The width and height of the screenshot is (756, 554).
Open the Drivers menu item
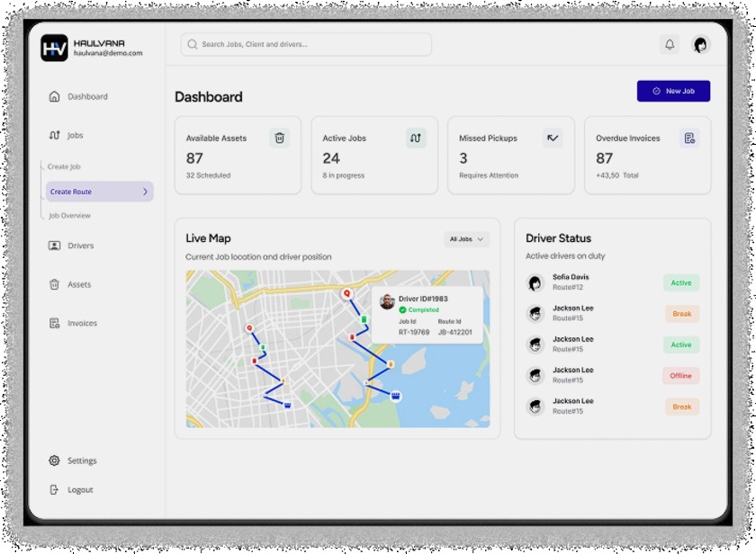(79, 246)
